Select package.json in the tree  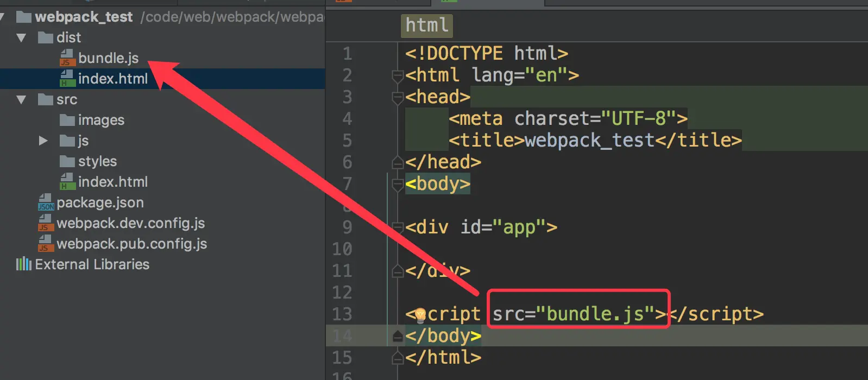100,202
